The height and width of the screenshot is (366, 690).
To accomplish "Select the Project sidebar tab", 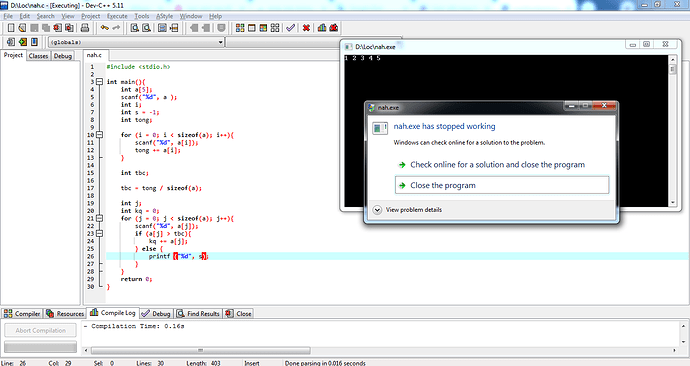I will click(13, 55).
